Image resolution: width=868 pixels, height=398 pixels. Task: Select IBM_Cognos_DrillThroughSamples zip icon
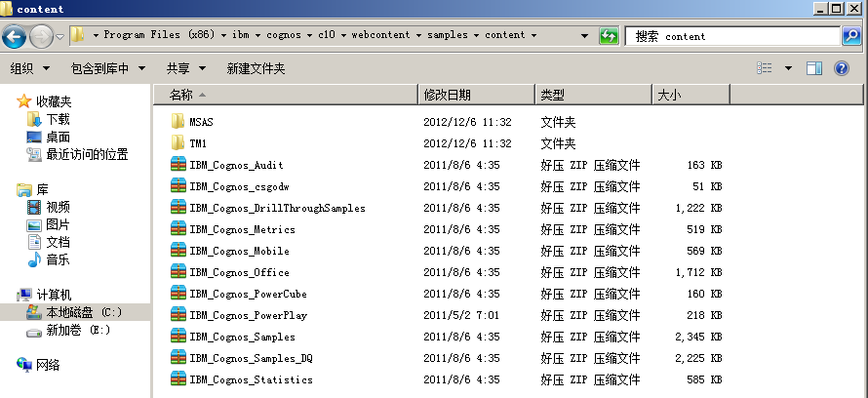pyautogui.click(x=178, y=208)
